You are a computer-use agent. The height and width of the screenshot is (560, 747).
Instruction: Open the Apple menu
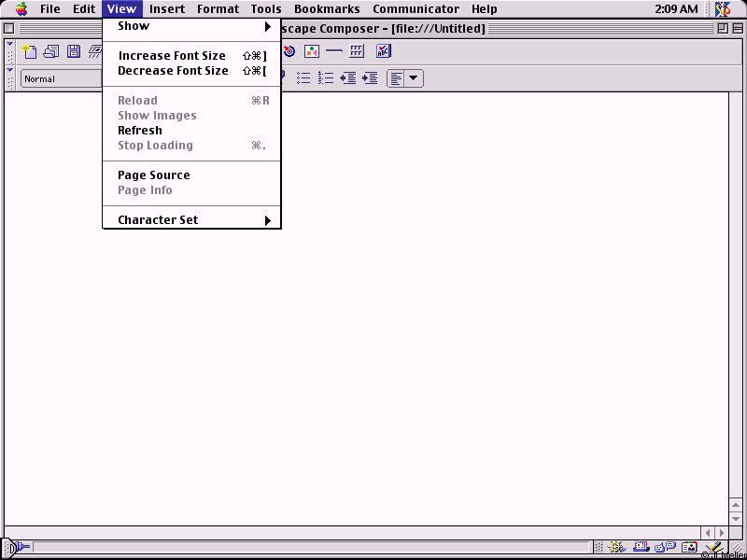pyautogui.click(x=21, y=9)
